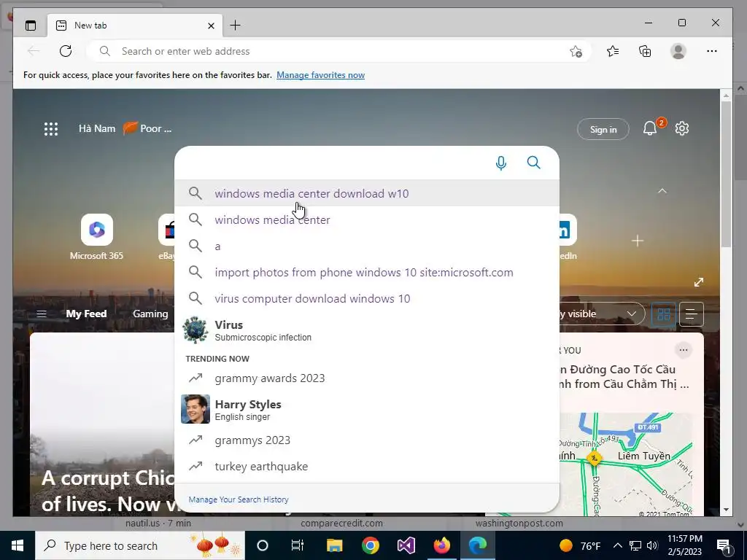Open the notifications bell
This screenshot has height=560, width=747.
(x=650, y=128)
